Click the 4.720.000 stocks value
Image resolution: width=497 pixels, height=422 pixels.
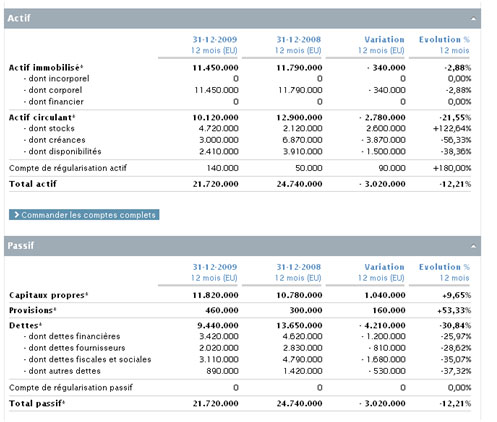[219, 128]
